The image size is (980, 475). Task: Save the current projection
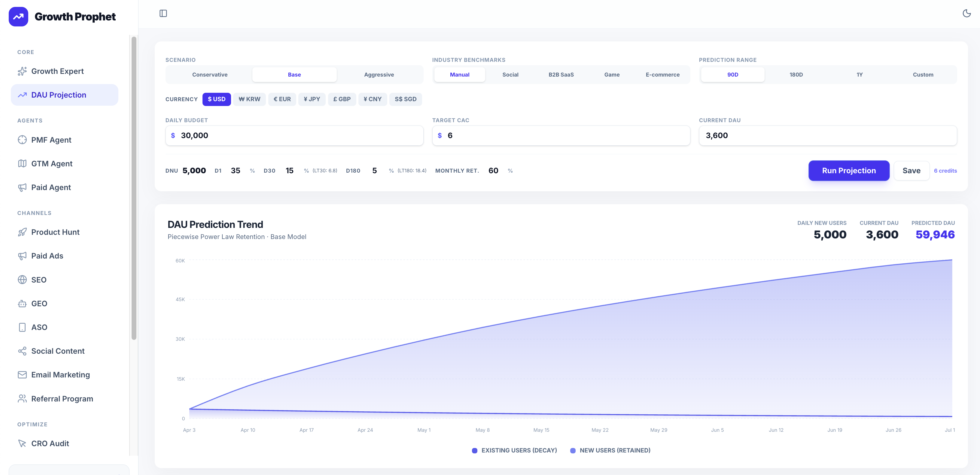pyautogui.click(x=911, y=171)
